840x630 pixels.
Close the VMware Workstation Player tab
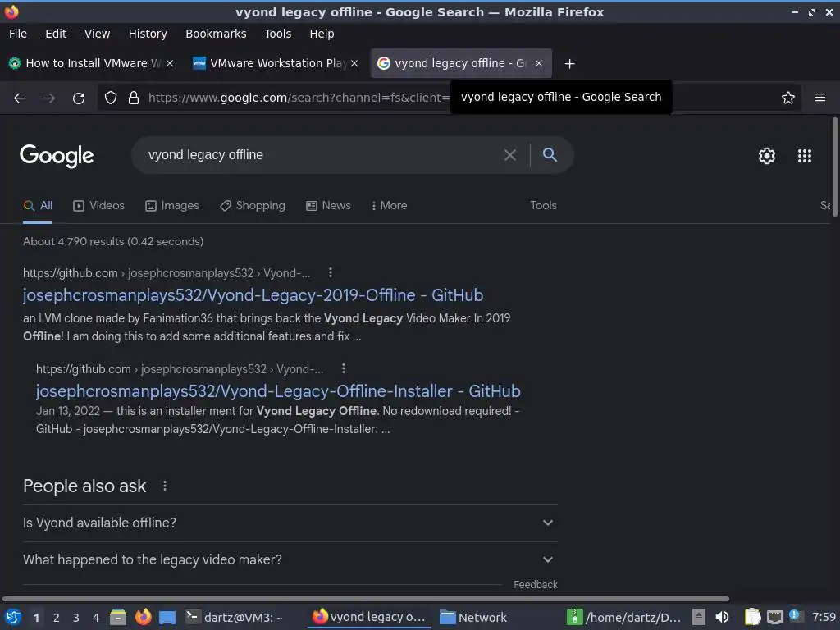[x=354, y=63]
